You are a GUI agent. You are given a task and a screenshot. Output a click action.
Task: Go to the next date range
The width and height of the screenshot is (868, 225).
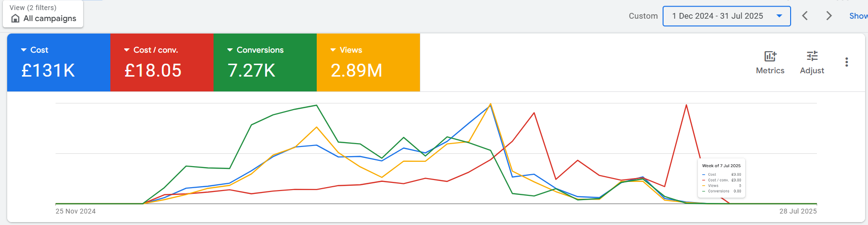pos(829,16)
